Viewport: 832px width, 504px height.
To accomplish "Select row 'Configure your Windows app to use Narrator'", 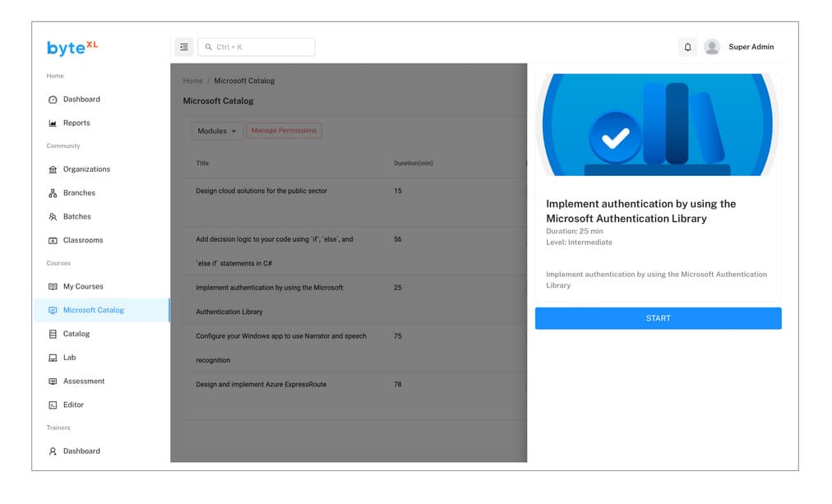I will click(355, 348).
